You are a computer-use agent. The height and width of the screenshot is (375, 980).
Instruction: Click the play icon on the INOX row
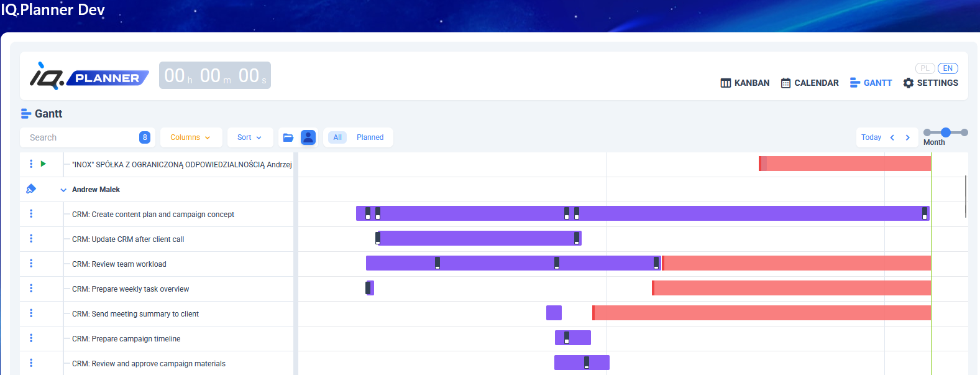coord(44,164)
